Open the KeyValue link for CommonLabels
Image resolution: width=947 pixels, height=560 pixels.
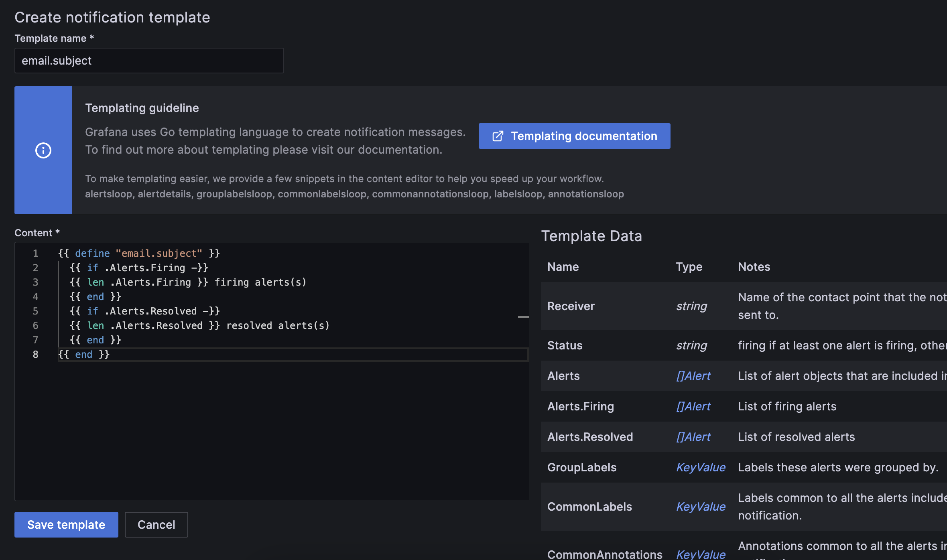(700, 506)
